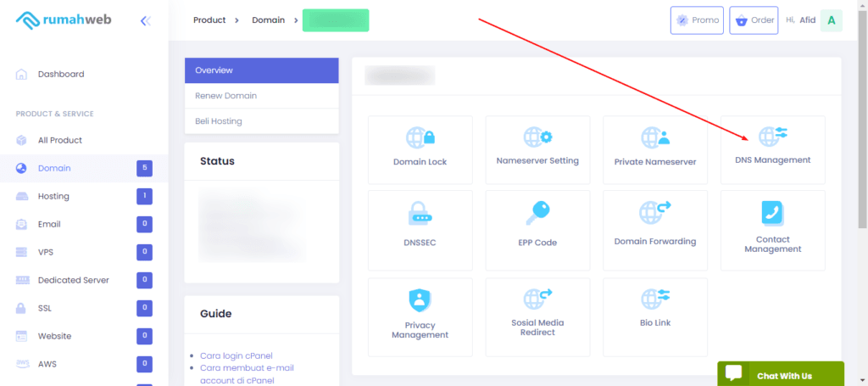Click the Status heading
Viewport: 868px width, 386px height.
click(217, 161)
